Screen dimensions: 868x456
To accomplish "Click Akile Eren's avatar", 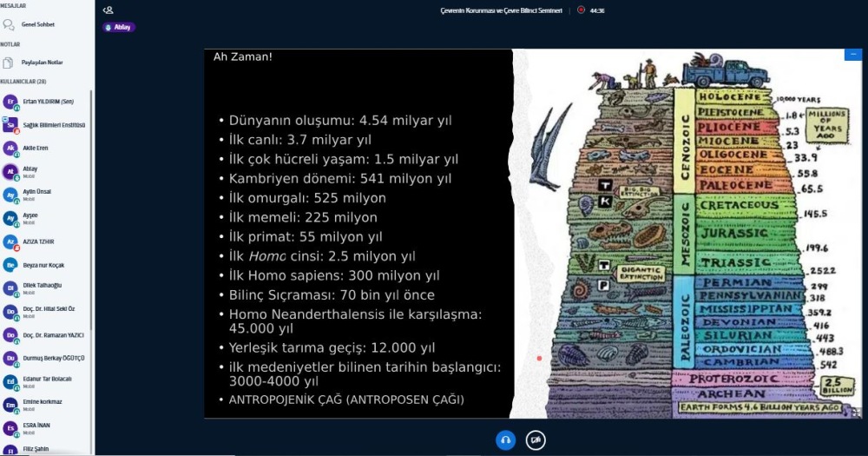I will coord(10,149).
